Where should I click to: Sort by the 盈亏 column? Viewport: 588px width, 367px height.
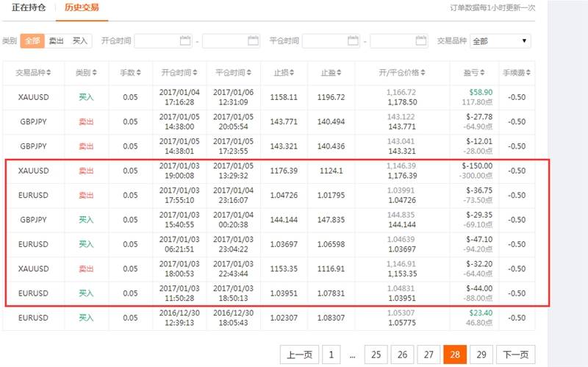474,73
